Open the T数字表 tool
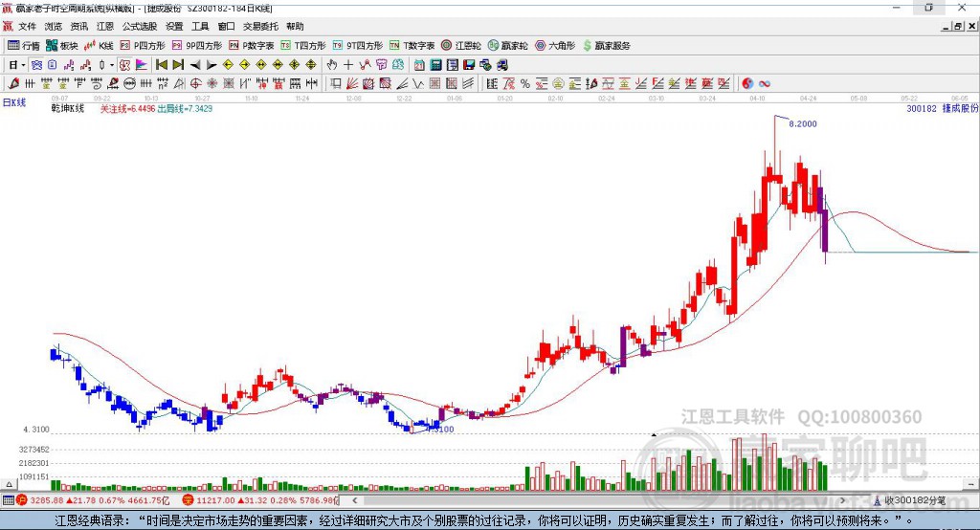980x530 pixels. [x=412, y=46]
